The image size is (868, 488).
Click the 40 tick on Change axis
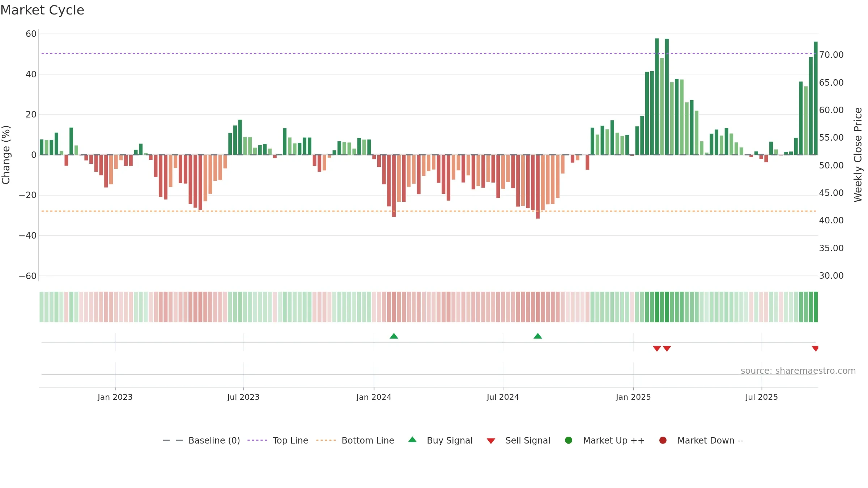(31, 74)
